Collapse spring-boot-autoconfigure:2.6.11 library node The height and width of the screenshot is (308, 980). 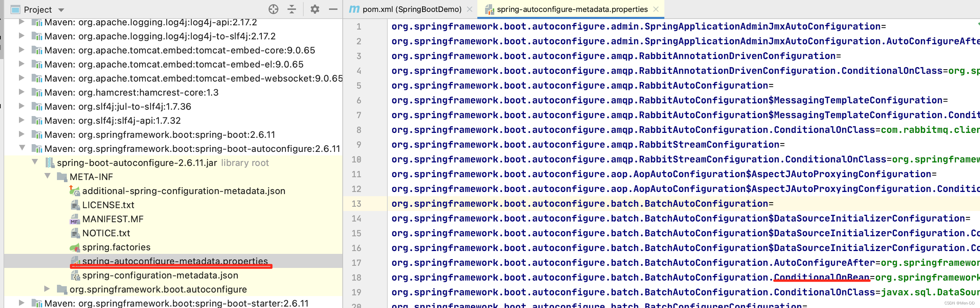point(22,148)
